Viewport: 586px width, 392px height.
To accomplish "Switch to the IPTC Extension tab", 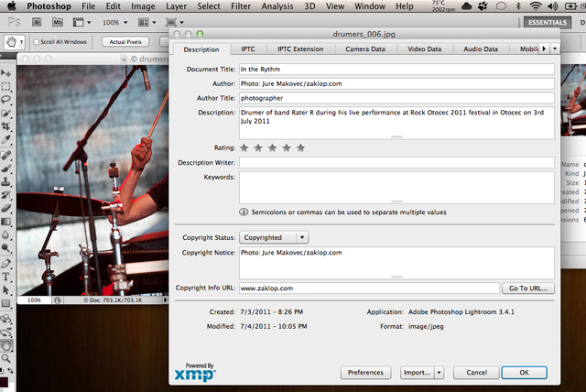I will click(x=300, y=49).
